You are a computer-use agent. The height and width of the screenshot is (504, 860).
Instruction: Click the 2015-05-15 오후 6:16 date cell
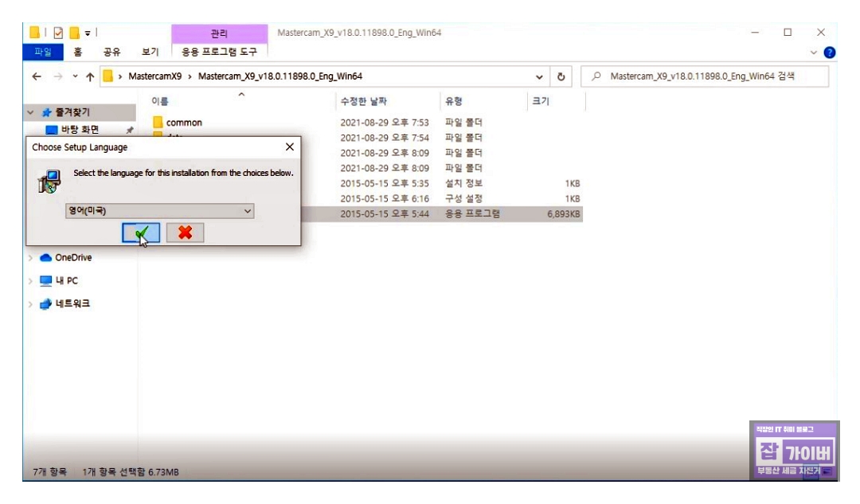(384, 198)
